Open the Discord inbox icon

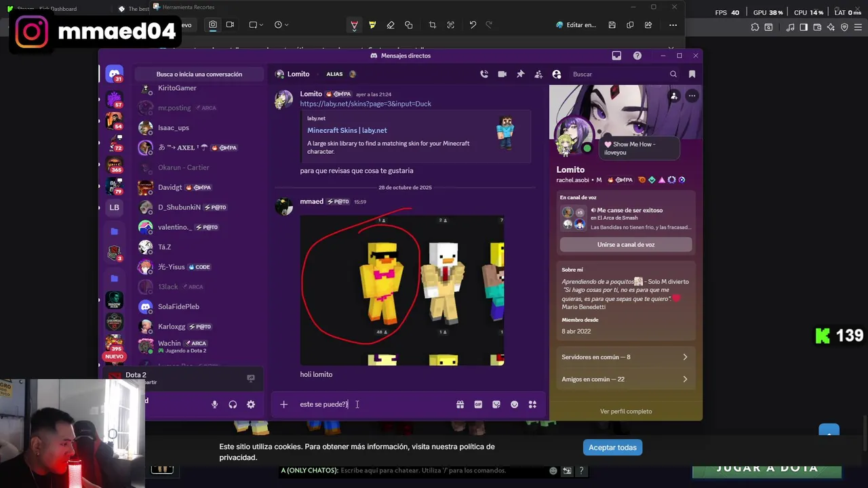(x=616, y=56)
